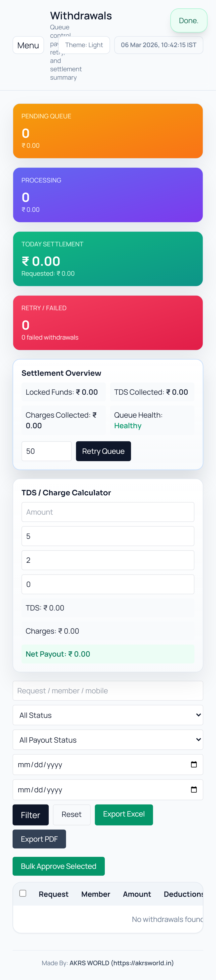Image resolution: width=216 pixels, height=980 pixels.
Task: Click the Reset button
Action: (71, 814)
